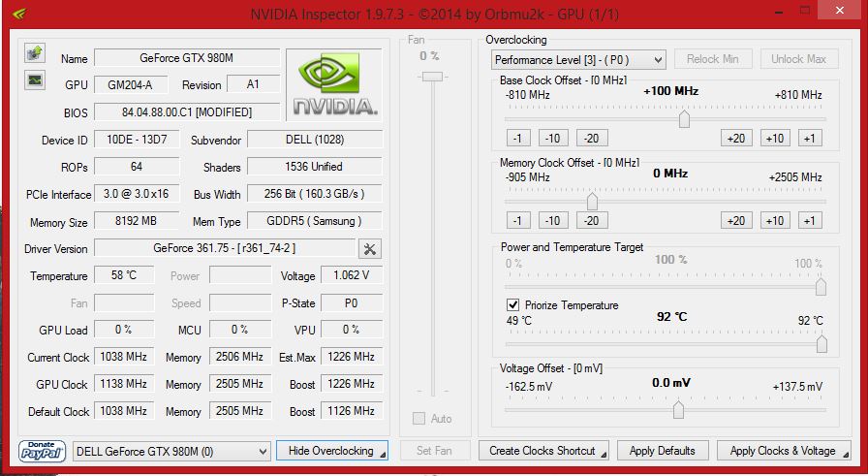
Task: Click the 0.0 mV voltage offset value
Action: [x=671, y=382]
